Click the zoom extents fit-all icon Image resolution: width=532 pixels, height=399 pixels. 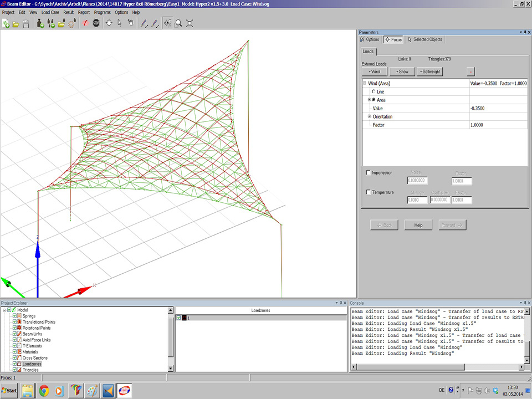coord(190,23)
